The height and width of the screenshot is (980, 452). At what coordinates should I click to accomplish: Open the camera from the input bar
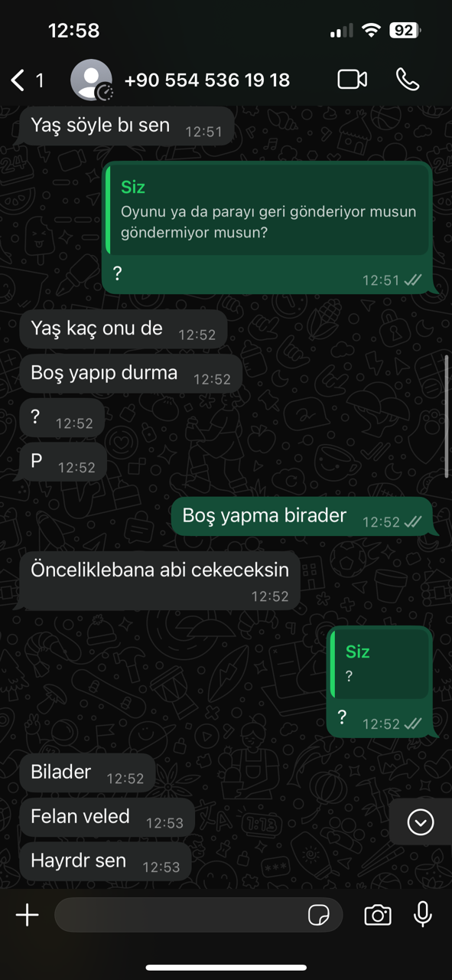377,915
